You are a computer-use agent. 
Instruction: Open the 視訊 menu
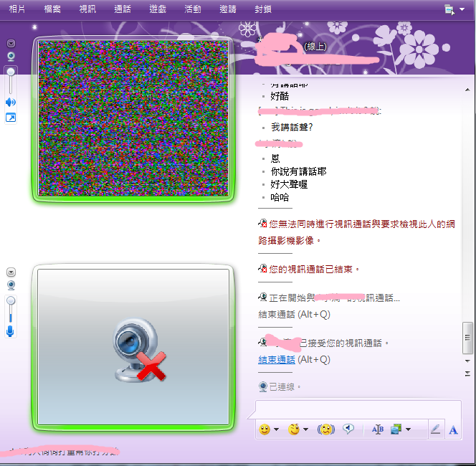[x=87, y=9]
